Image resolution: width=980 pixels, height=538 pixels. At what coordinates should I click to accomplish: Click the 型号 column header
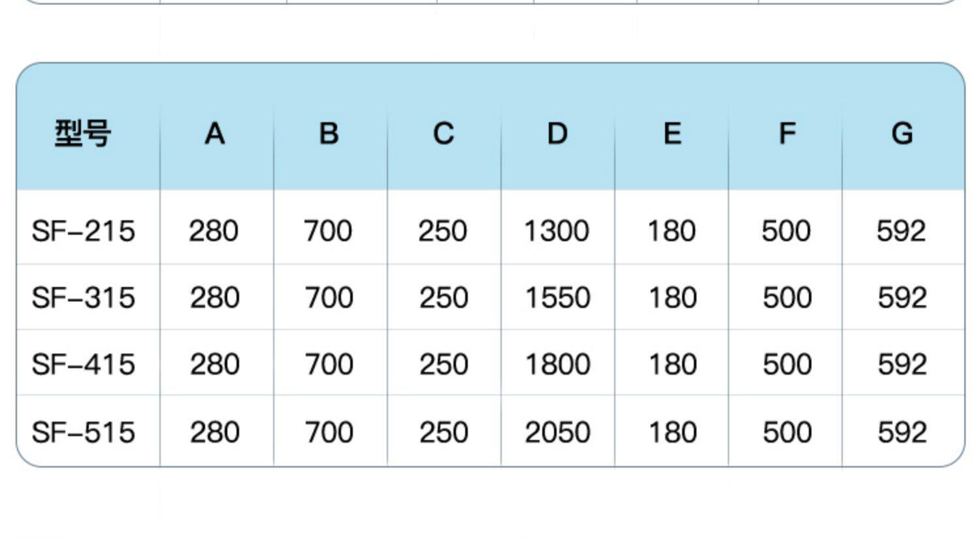[x=83, y=134]
